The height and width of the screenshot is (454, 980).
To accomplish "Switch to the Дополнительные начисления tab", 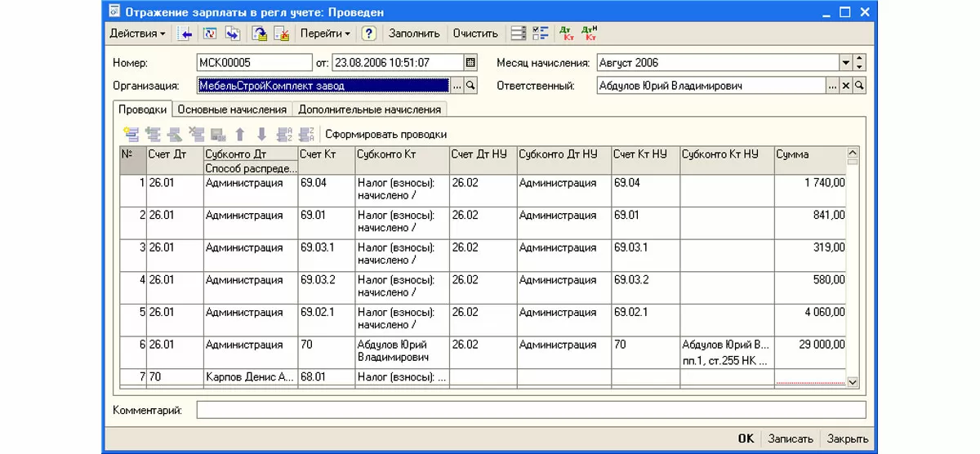I will click(369, 109).
